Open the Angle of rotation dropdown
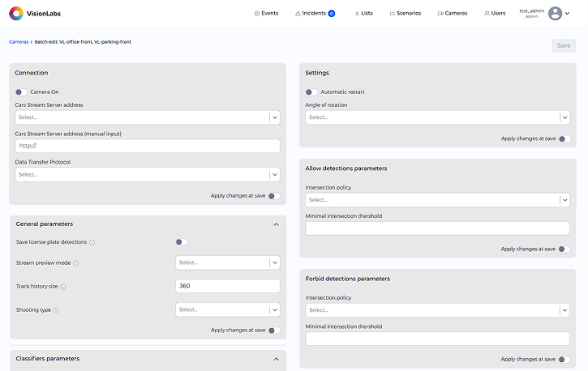588x371 pixels. pyautogui.click(x=438, y=117)
